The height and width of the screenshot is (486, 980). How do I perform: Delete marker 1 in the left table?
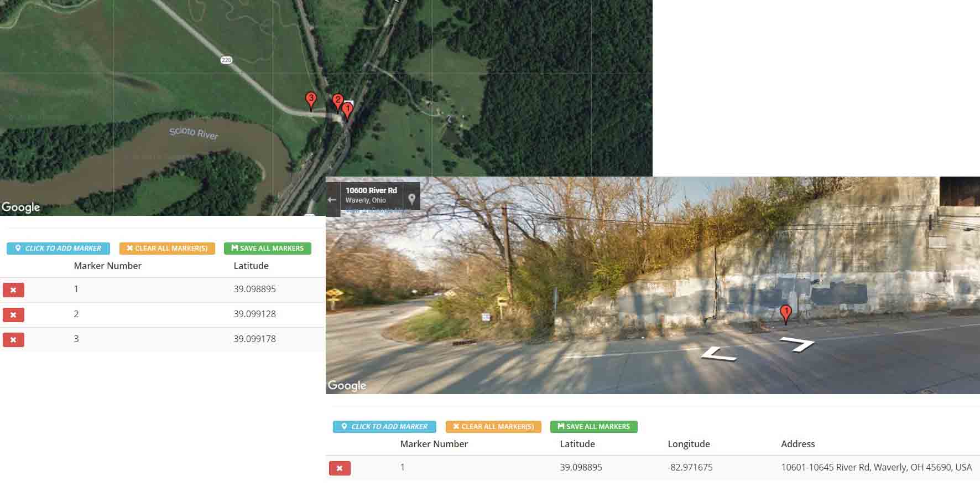click(x=13, y=289)
